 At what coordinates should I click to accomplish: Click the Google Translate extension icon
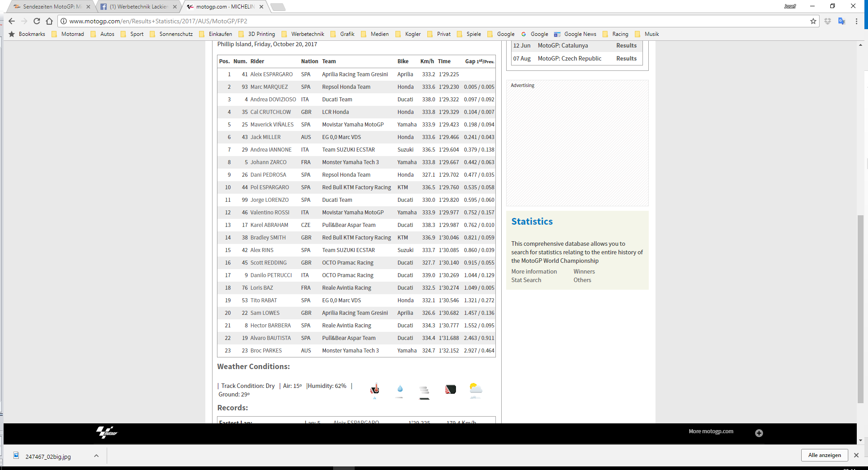point(842,21)
